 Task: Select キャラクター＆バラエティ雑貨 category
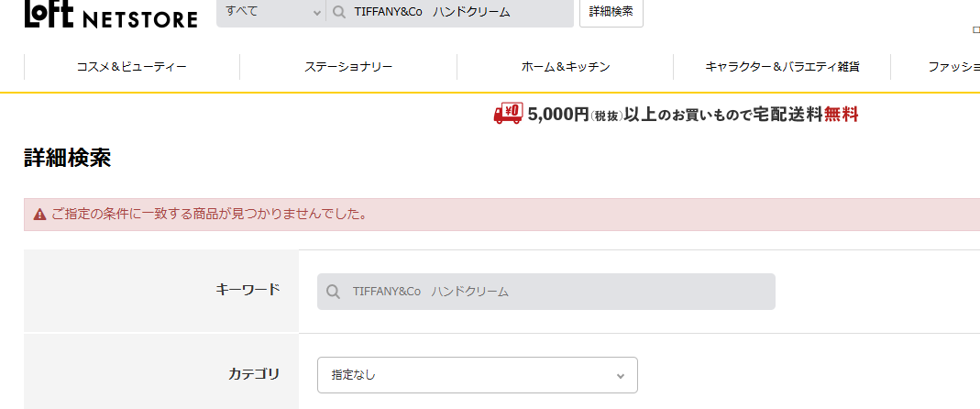pyautogui.click(x=782, y=67)
